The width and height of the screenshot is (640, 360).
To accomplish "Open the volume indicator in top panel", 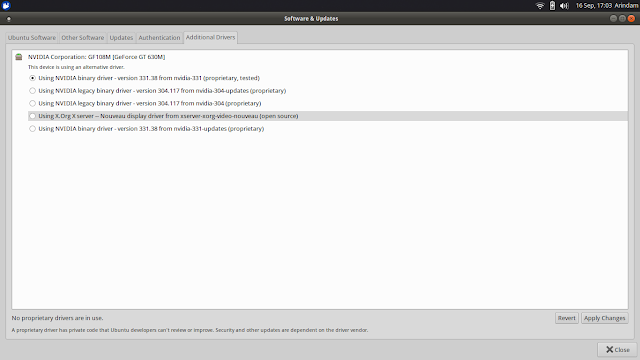I will click(564, 6).
